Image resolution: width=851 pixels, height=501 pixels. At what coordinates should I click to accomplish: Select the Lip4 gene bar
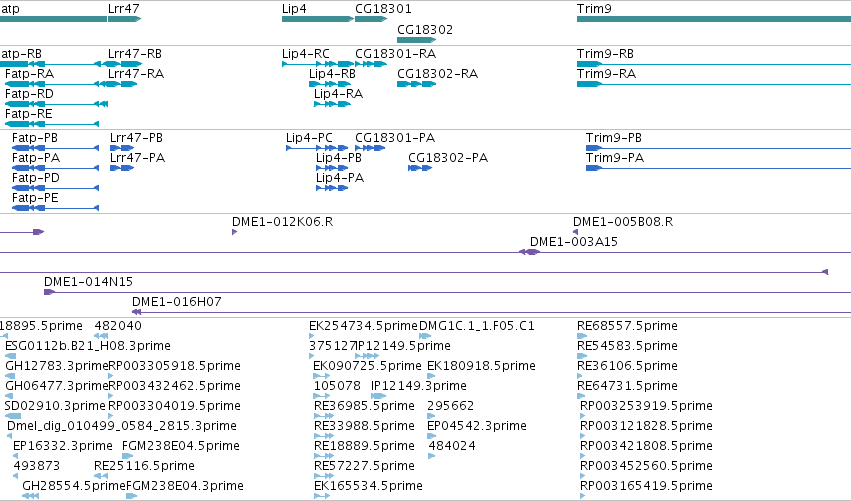click(318, 19)
